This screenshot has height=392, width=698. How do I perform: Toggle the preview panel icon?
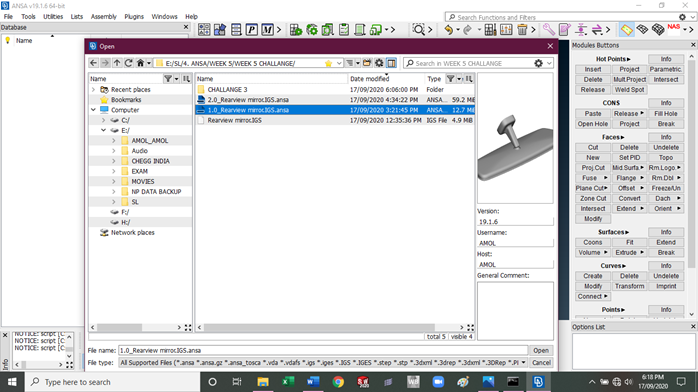[391, 63]
